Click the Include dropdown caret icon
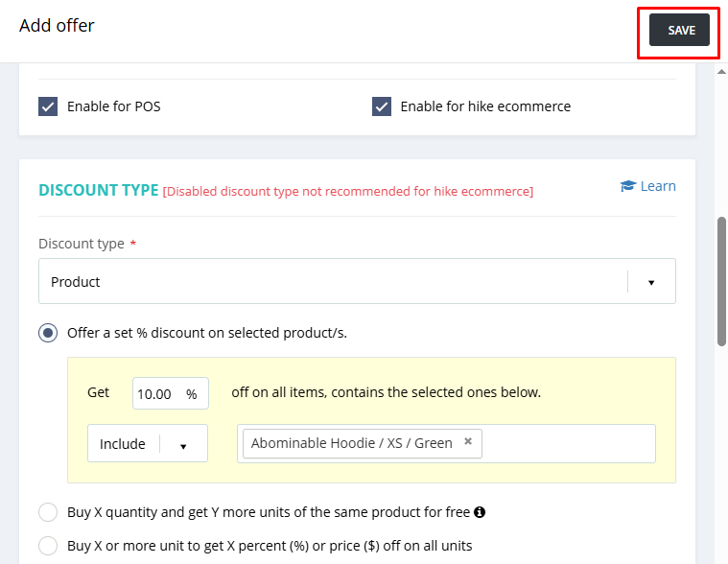728x564 pixels. 183,445
